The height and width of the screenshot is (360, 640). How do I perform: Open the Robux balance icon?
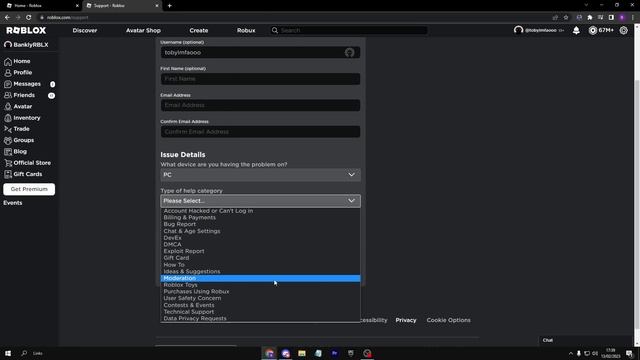coord(592,30)
